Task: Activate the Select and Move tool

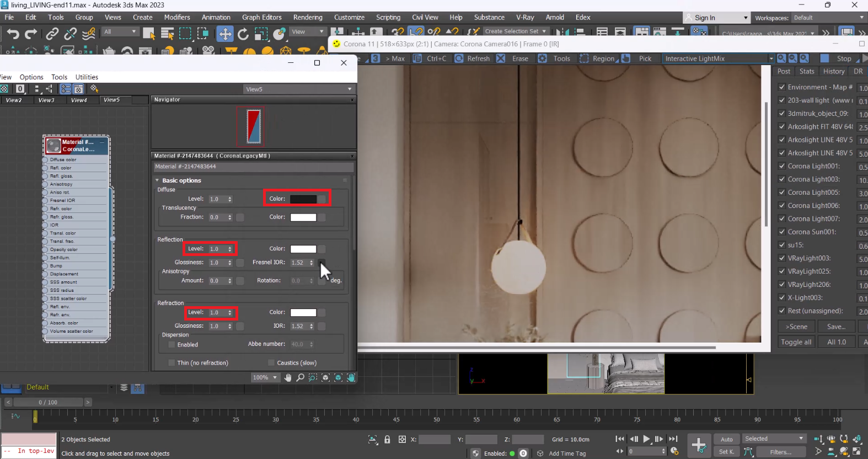Action: (x=225, y=34)
